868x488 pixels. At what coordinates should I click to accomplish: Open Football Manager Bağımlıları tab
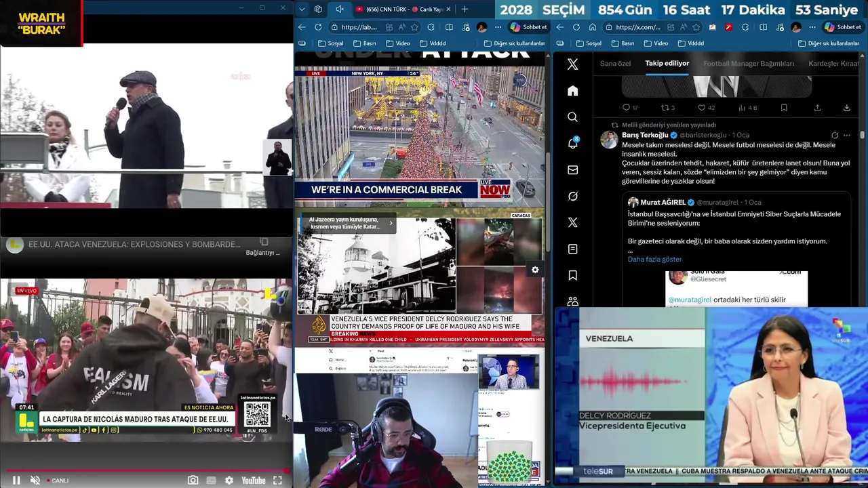pos(749,64)
